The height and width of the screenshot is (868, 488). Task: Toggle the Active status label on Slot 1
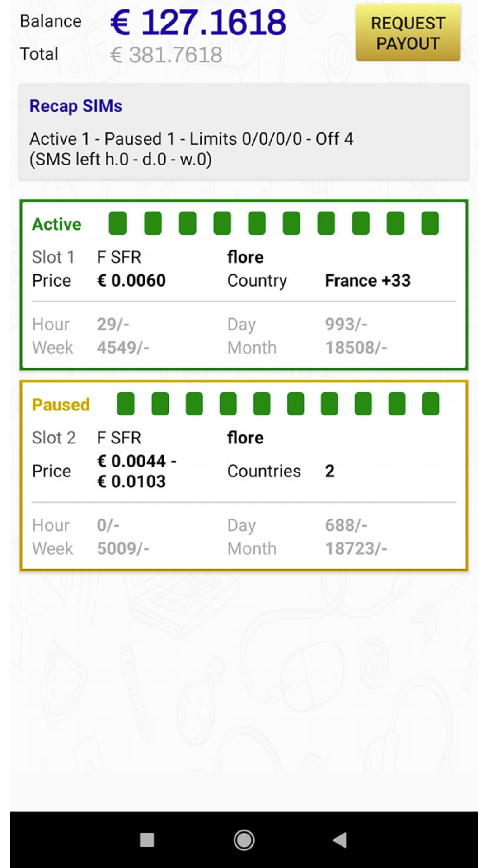click(56, 224)
